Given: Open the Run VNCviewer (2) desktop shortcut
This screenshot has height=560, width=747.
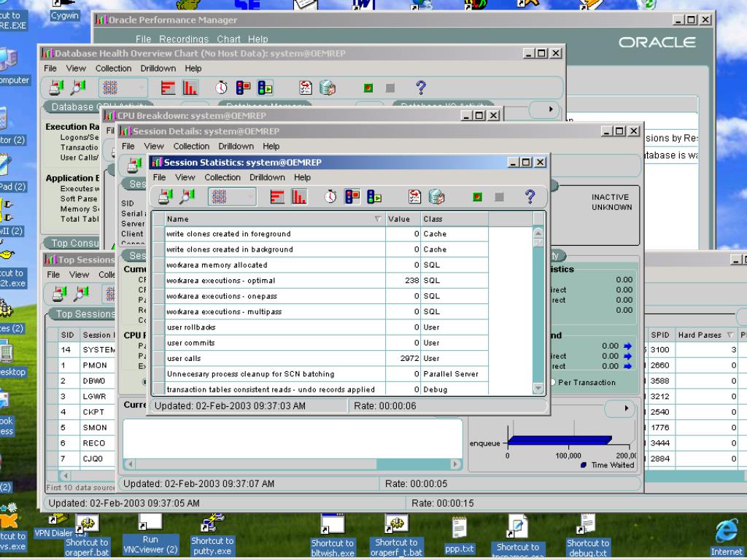Looking at the screenshot, I should point(150,534).
